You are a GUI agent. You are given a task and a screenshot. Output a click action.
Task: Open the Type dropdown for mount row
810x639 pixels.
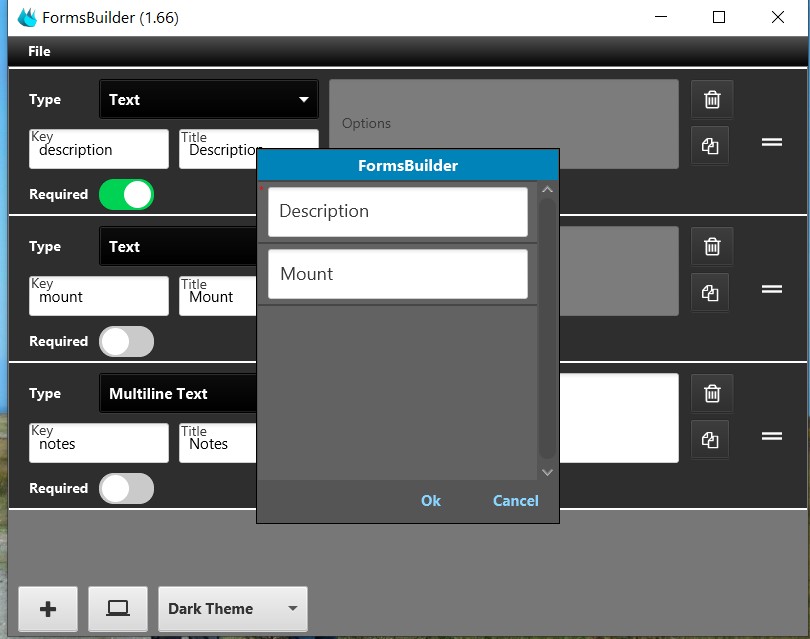pyautogui.click(x=178, y=246)
